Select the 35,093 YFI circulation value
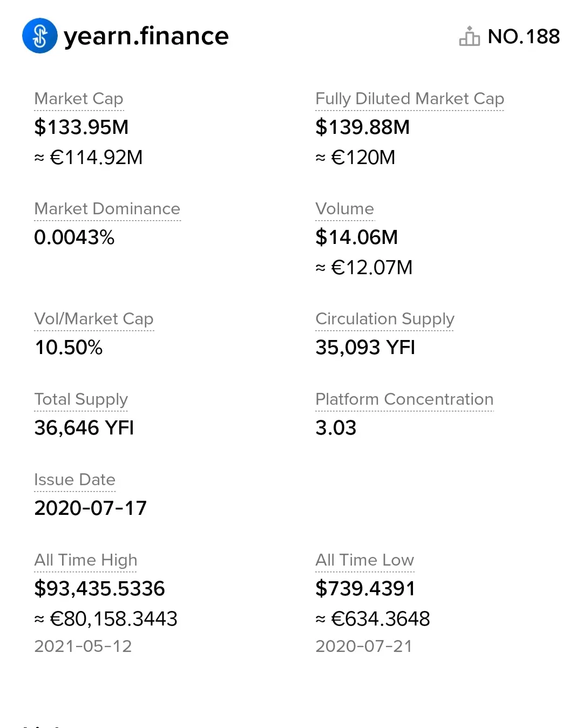The width and height of the screenshot is (583, 728). 365,348
